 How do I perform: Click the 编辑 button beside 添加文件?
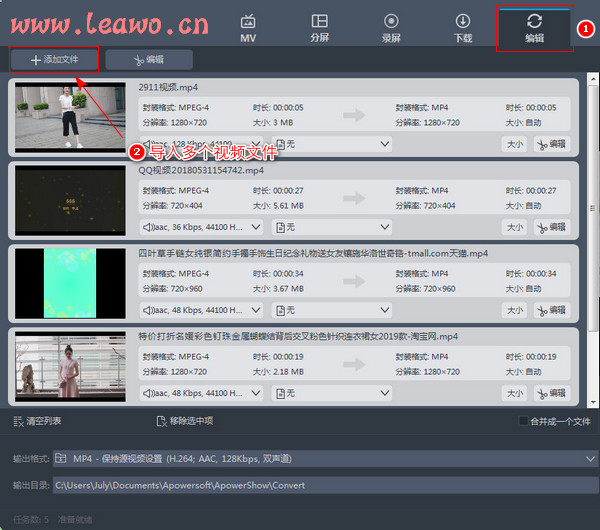[149, 59]
